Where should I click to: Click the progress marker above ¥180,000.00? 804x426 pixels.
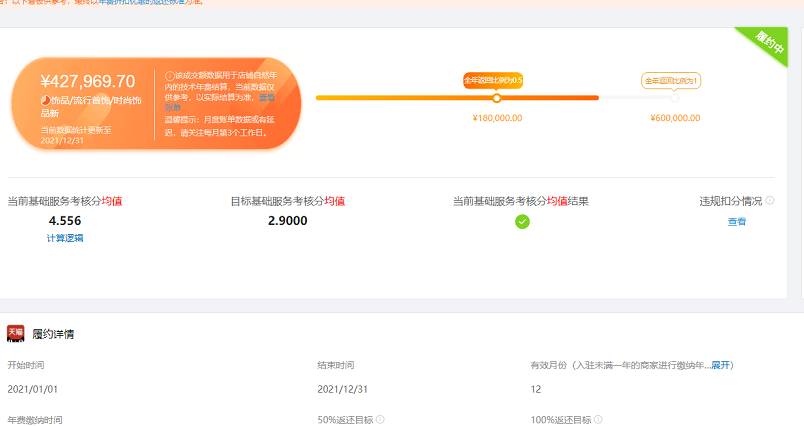496,98
